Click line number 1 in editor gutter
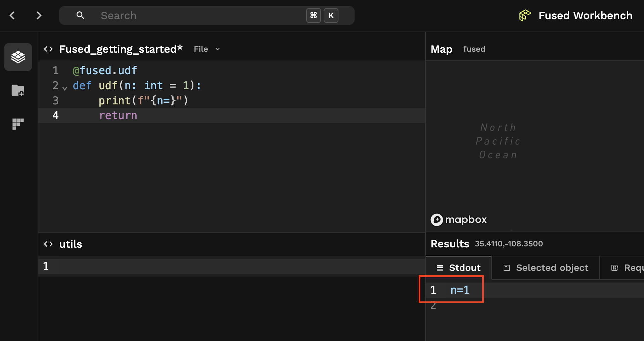 pos(55,70)
